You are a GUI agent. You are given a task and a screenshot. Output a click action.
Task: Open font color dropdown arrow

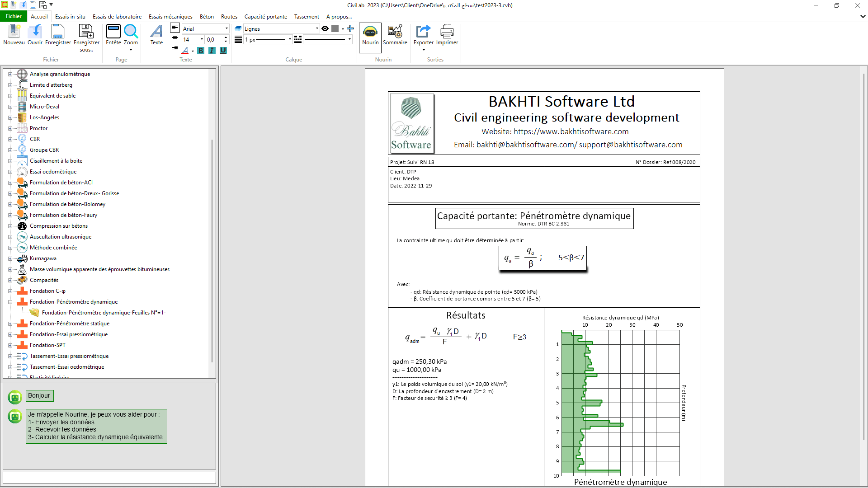coord(193,51)
